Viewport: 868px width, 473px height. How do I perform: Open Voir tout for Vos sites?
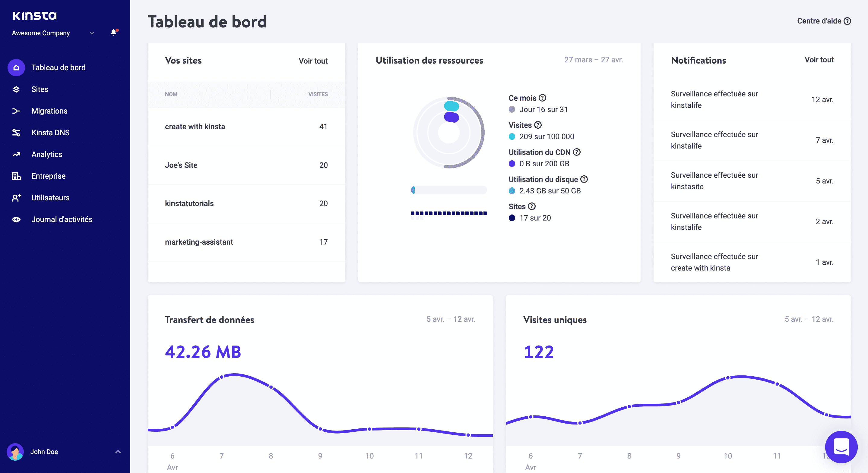click(313, 61)
